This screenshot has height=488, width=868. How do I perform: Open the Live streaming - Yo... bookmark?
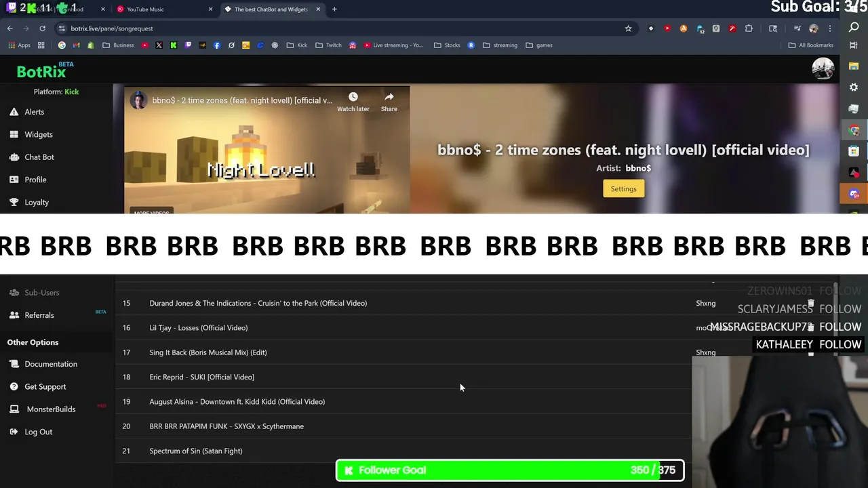tap(393, 45)
